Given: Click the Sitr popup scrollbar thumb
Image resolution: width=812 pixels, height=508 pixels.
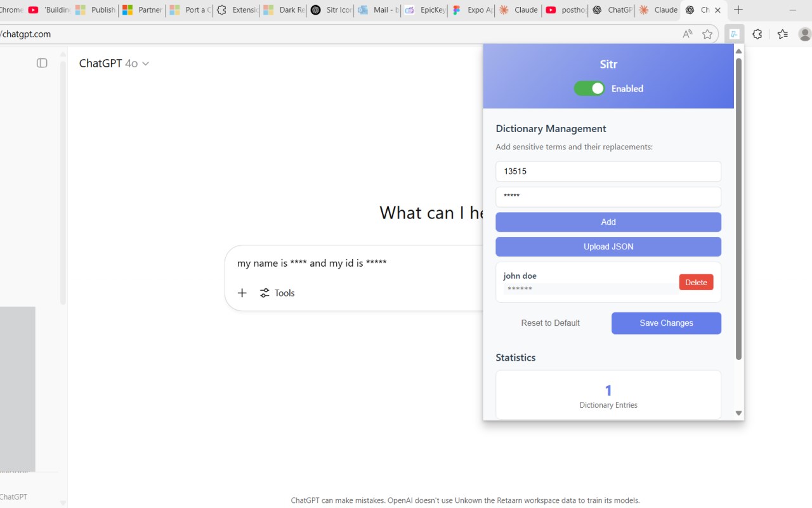Looking at the screenshot, I should point(738,210).
